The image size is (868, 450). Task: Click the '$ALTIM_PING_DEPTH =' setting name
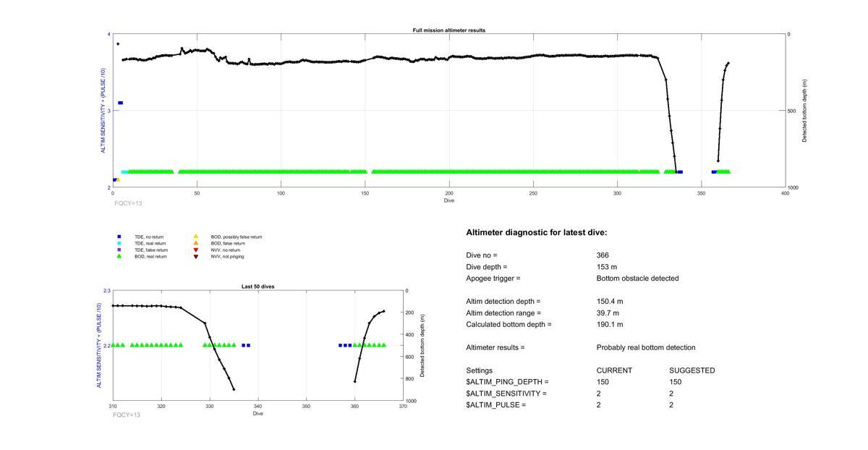(507, 382)
